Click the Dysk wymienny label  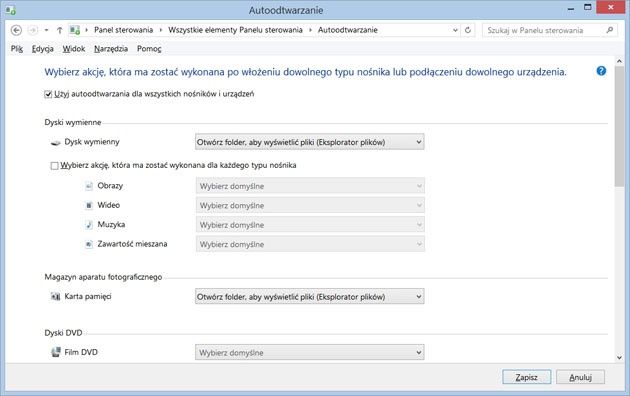[x=92, y=142]
